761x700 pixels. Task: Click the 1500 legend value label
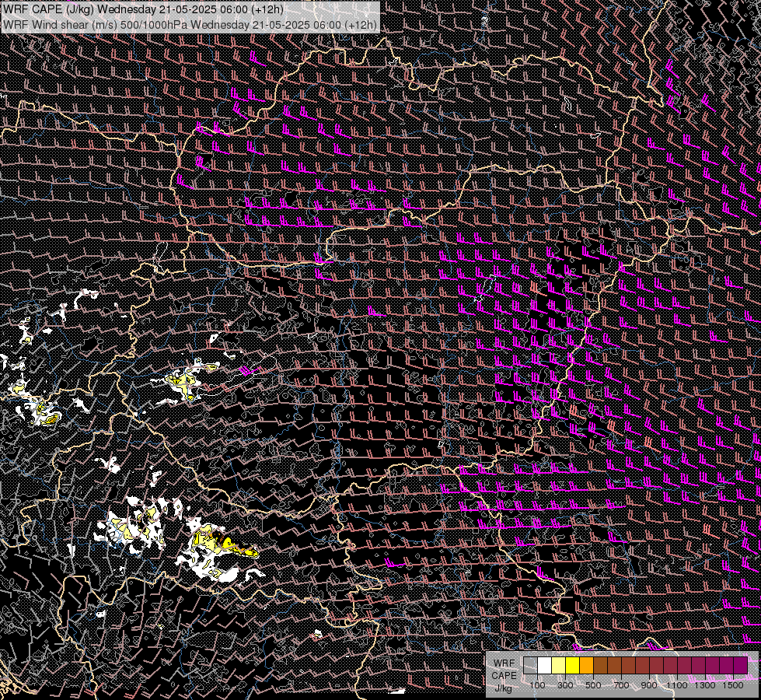tap(733, 685)
